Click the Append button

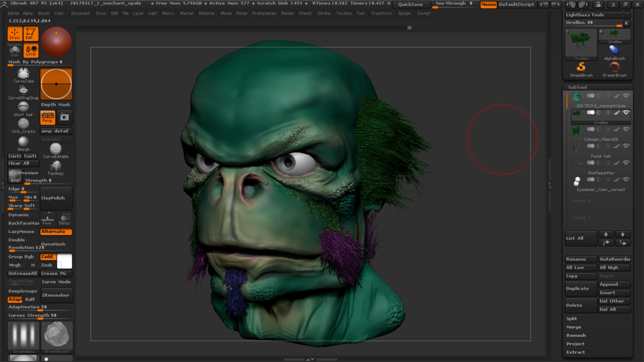[614, 285]
